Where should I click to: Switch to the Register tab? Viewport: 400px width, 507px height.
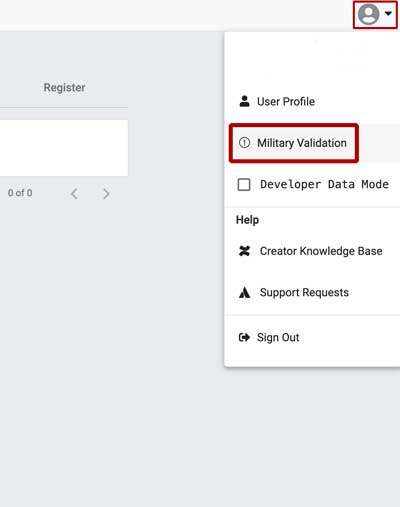(64, 88)
